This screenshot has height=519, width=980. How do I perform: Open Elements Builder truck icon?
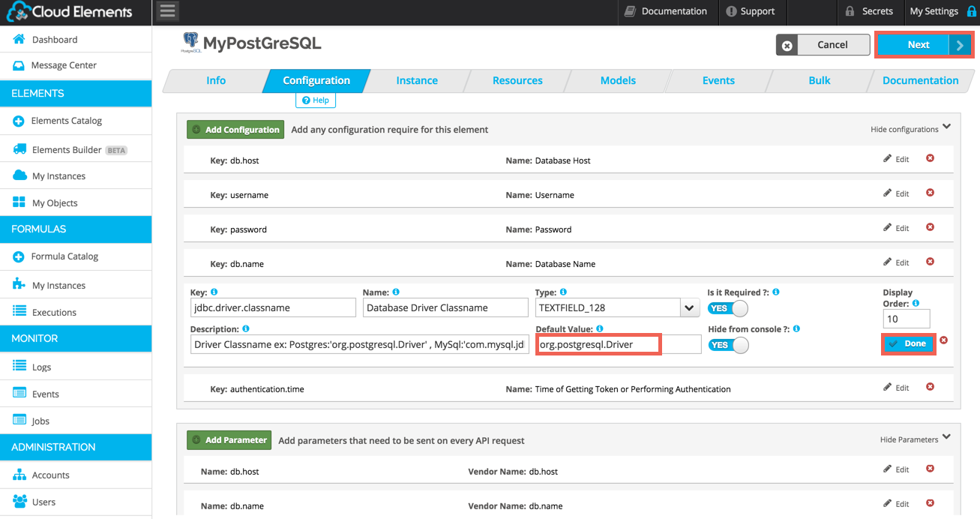[x=19, y=149]
